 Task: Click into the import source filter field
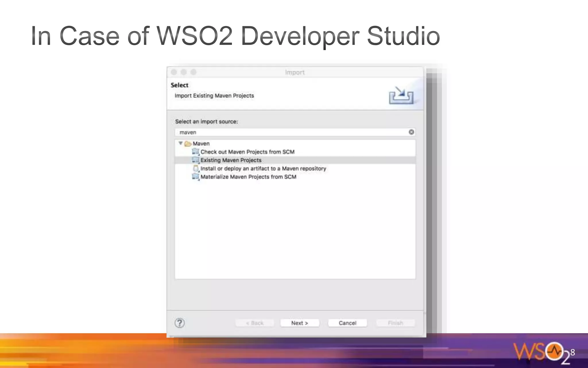click(287, 132)
